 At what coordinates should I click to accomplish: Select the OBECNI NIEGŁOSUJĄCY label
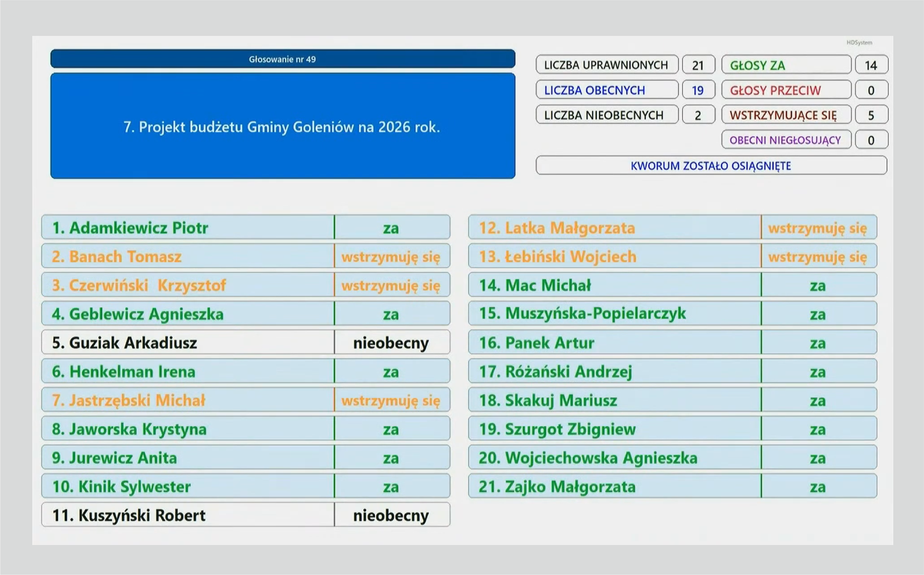(785, 140)
